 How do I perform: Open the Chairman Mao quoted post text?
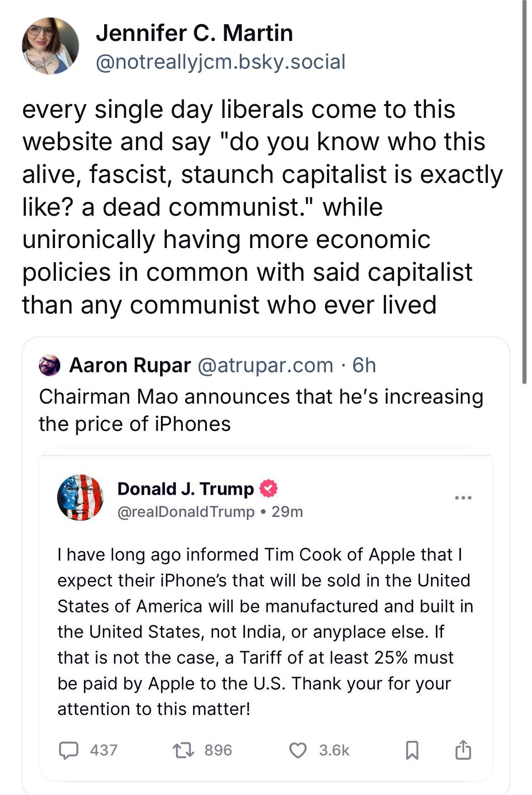(x=261, y=410)
